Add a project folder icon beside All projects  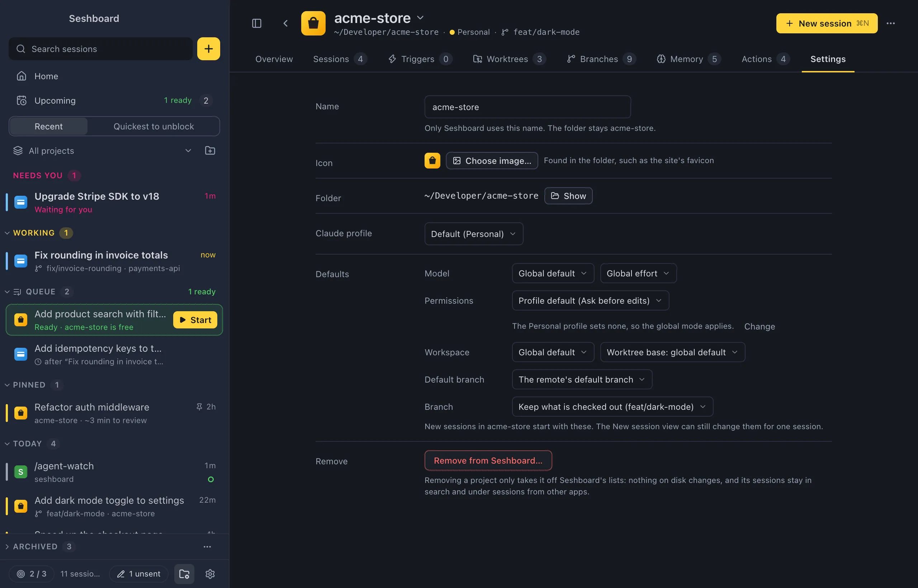coord(210,151)
